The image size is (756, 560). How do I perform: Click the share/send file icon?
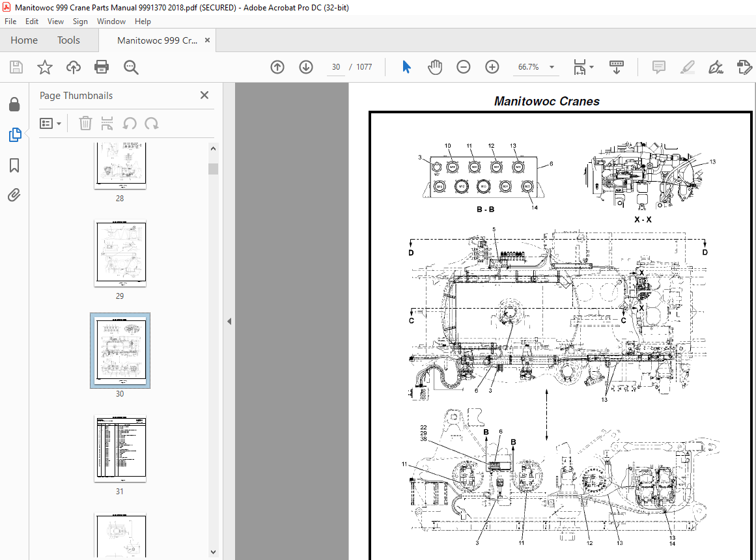coord(744,67)
